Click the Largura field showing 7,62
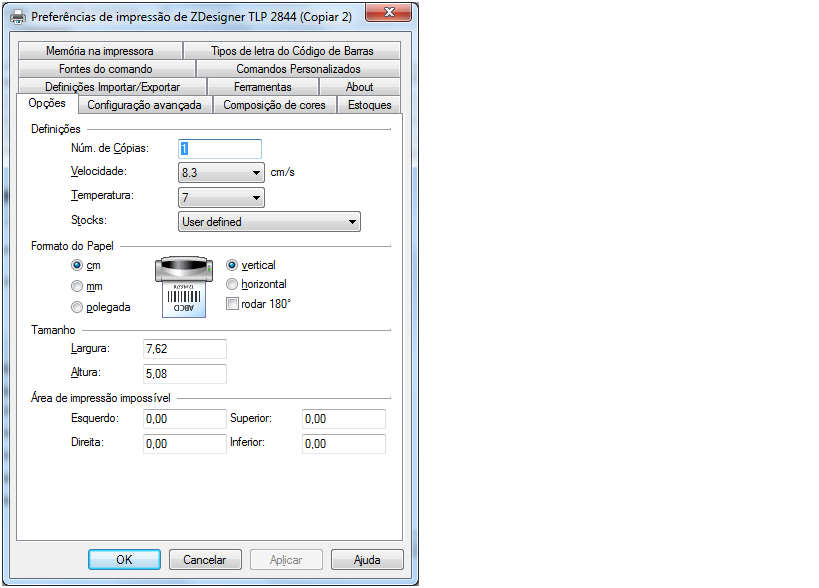 [185, 349]
